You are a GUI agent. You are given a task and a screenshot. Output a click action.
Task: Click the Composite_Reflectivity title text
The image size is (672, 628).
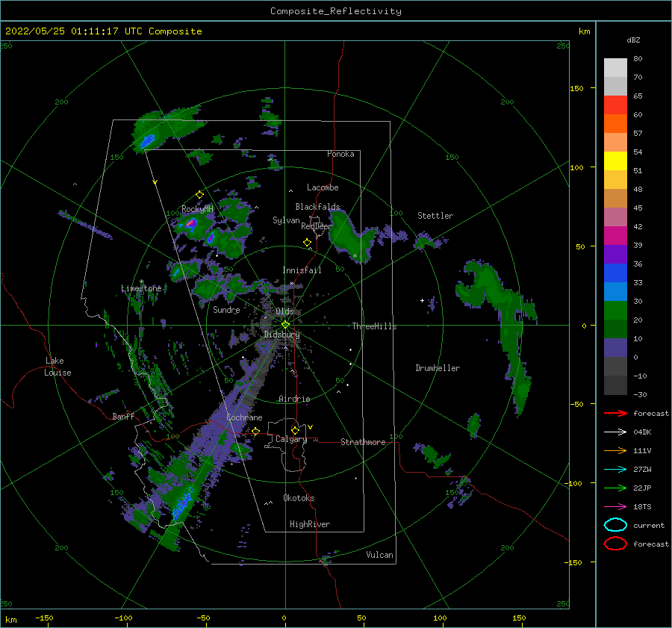point(335,11)
